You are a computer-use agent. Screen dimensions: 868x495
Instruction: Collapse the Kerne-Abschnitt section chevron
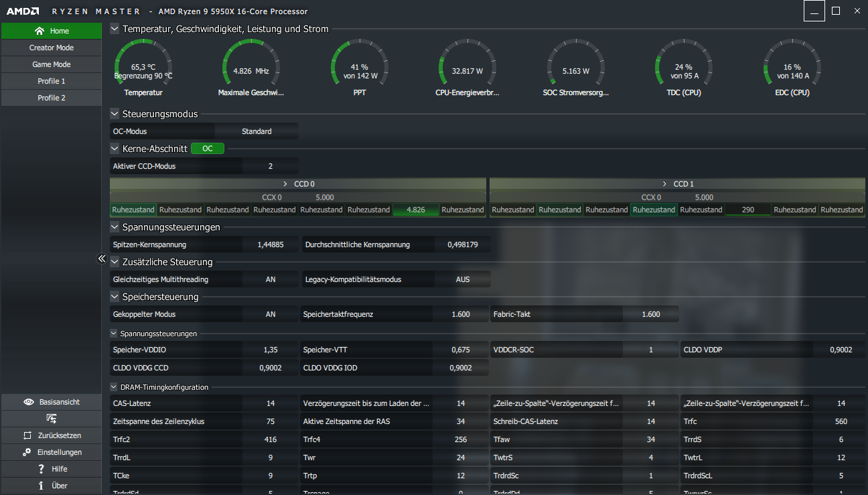115,149
